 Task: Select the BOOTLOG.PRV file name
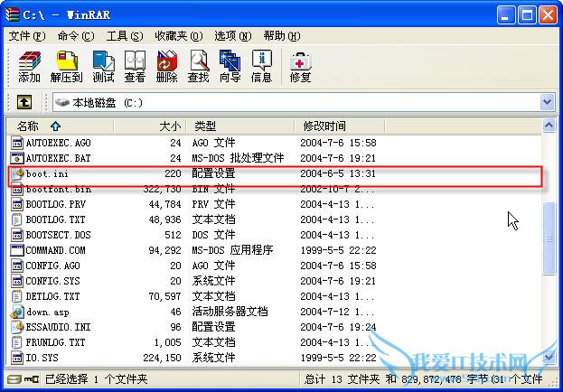56,204
